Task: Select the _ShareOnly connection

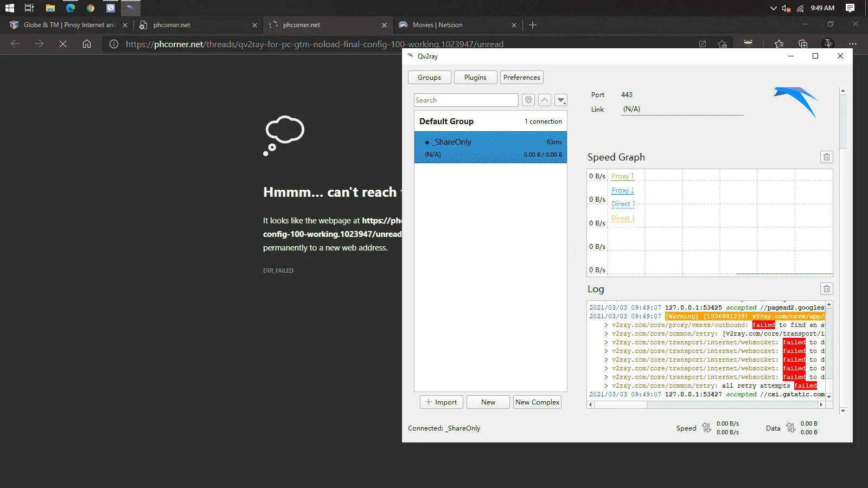Action: (490, 147)
